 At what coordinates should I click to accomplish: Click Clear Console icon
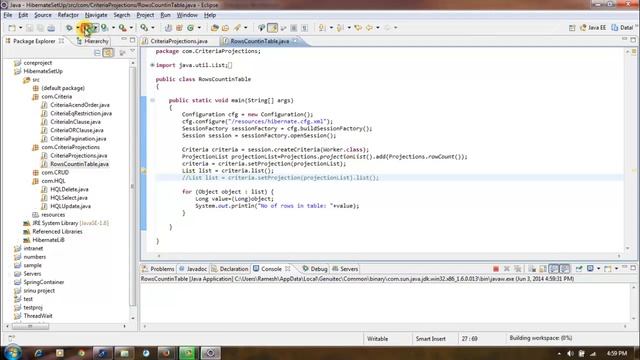coord(532,269)
